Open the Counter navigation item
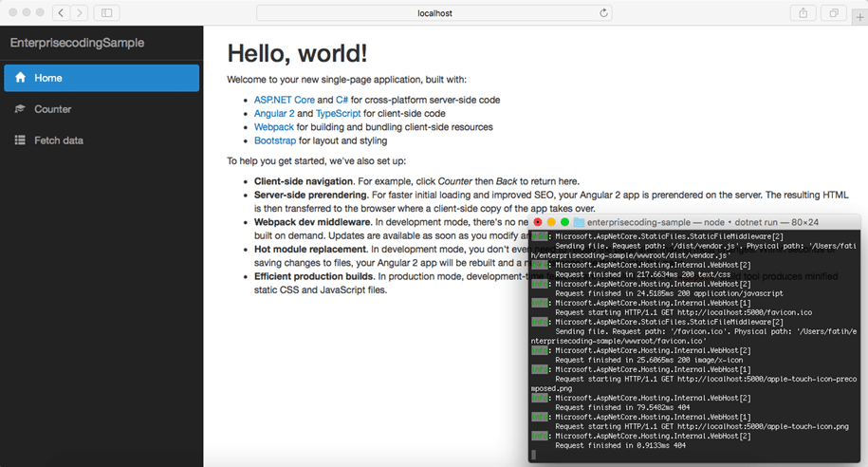 pos(102,109)
